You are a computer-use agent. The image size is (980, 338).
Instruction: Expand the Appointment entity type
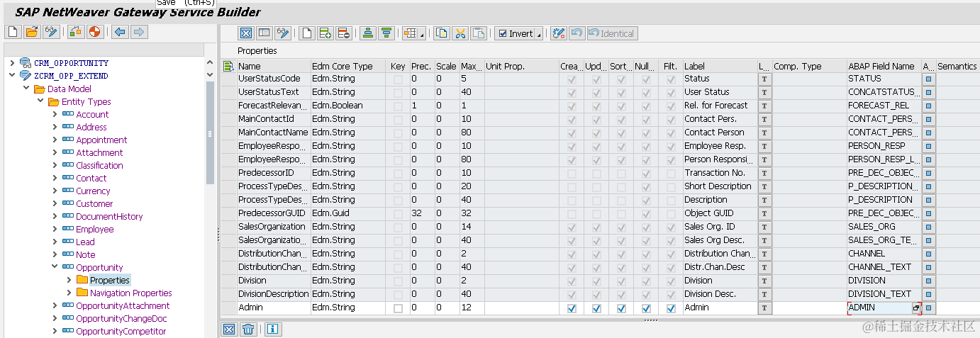[55, 140]
